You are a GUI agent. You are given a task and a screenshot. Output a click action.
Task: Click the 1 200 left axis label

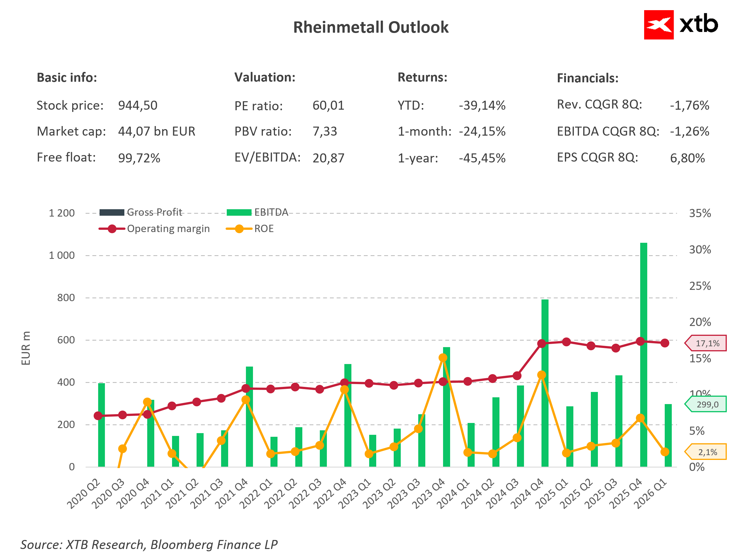(62, 213)
